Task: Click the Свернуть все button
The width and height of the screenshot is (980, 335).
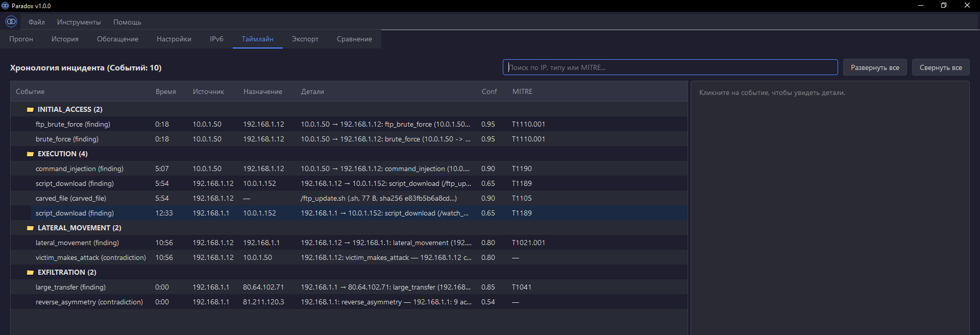Action: tap(941, 67)
